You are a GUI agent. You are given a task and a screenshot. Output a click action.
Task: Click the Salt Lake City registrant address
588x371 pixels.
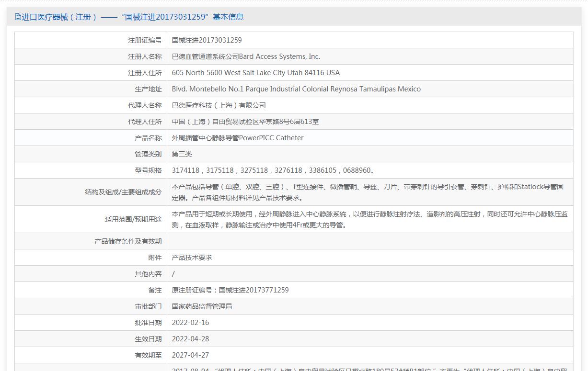[x=255, y=73]
